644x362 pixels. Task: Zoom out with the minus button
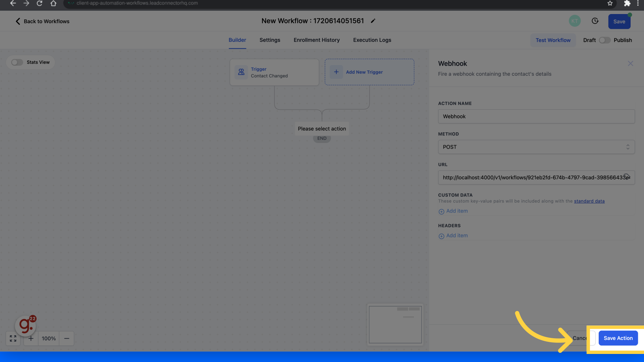tap(67, 339)
